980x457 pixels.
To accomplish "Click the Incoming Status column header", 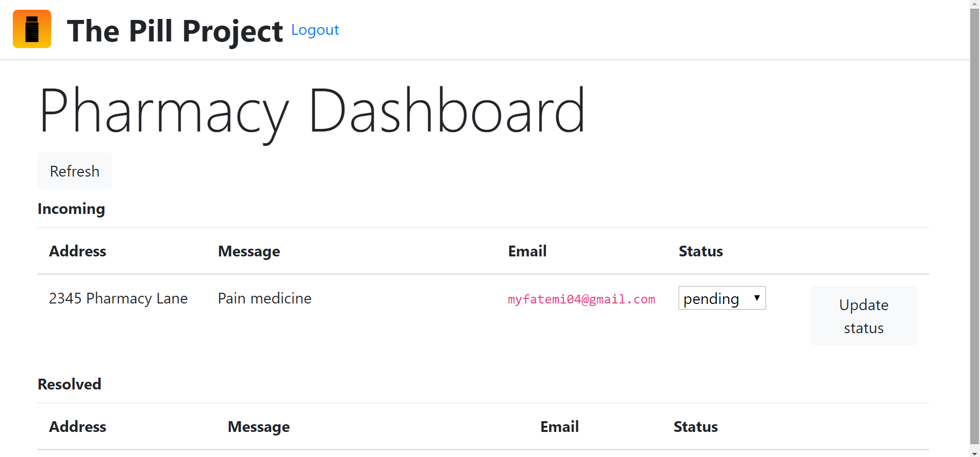I will click(x=701, y=251).
